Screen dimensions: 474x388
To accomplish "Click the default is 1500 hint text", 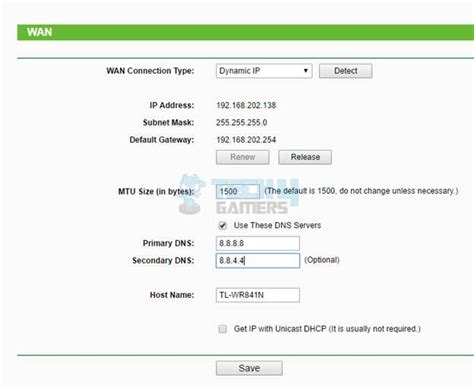I will click(361, 191).
